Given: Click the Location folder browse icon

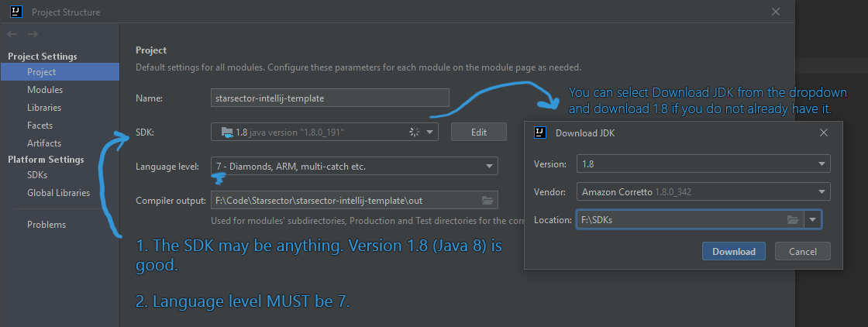Looking at the screenshot, I should click(793, 220).
